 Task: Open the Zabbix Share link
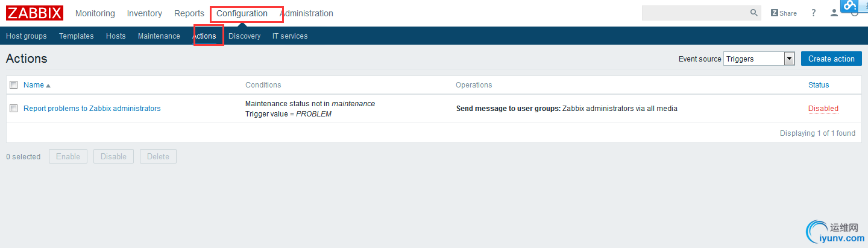pos(784,13)
